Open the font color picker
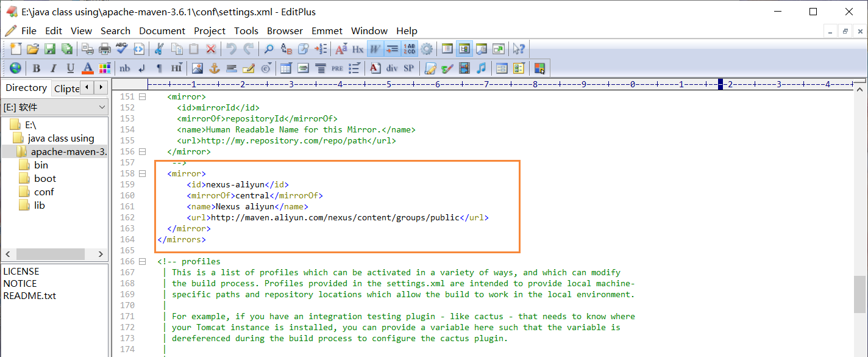The width and height of the screenshot is (868, 357). tap(88, 68)
